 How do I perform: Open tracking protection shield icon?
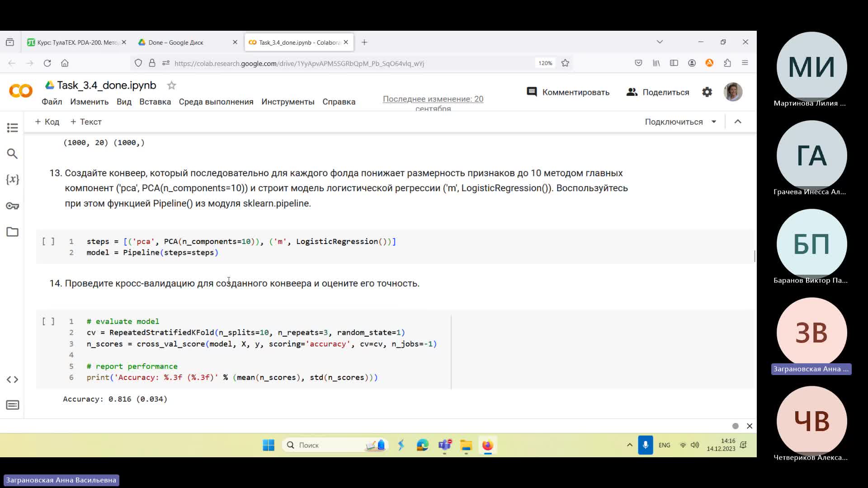point(138,63)
